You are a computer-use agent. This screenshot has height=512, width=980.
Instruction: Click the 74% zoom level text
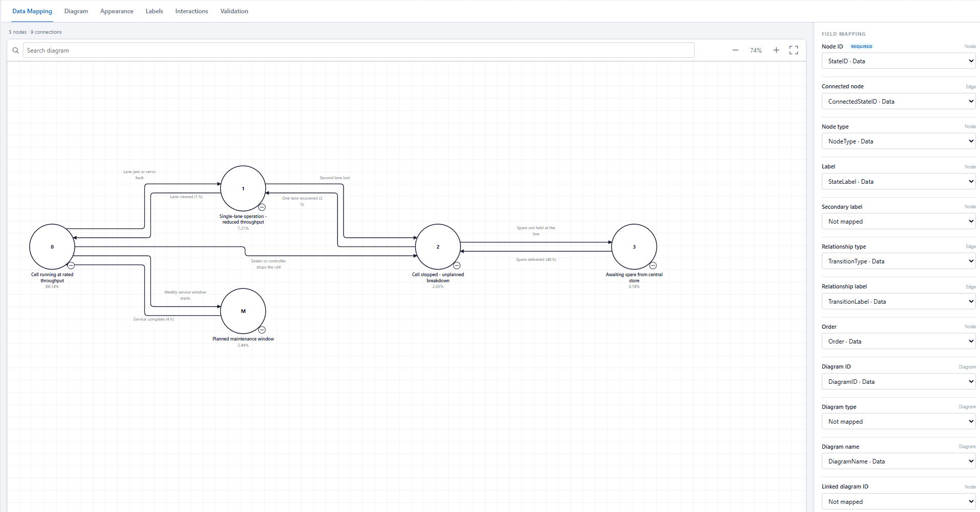coord(755,51)
